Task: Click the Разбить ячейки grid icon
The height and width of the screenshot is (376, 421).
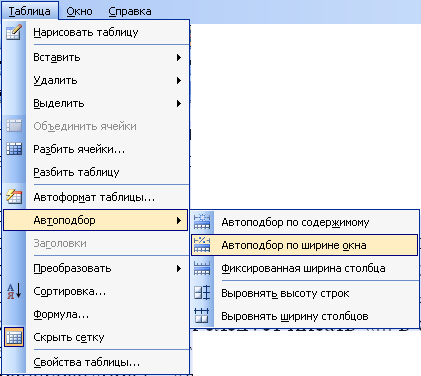Action: pyautogui.click(x=14, y=149)
